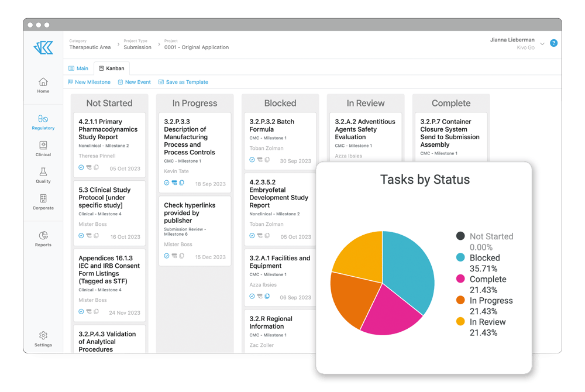Expand the Project Type breadcrumb chevron
585x392 pixels.
[159, 44]
